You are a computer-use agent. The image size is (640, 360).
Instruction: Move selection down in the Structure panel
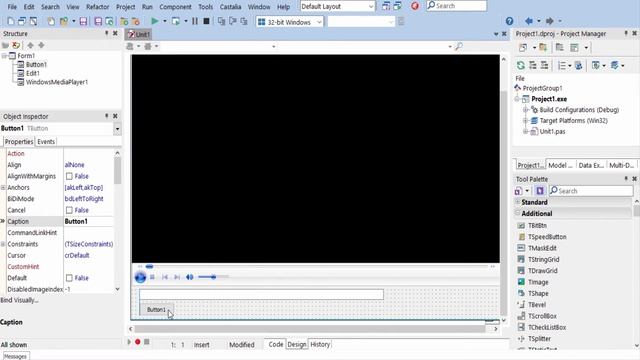(41, 45)
